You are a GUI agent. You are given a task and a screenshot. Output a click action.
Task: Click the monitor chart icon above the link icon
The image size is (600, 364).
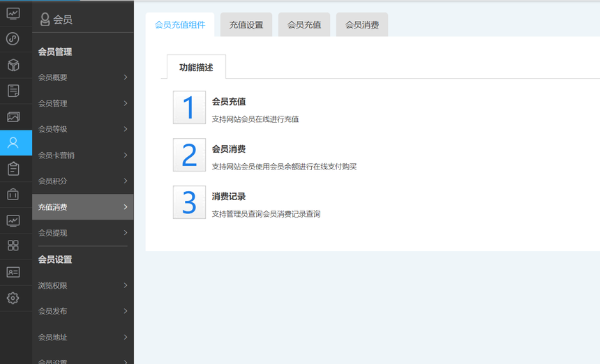coord(13,14)
